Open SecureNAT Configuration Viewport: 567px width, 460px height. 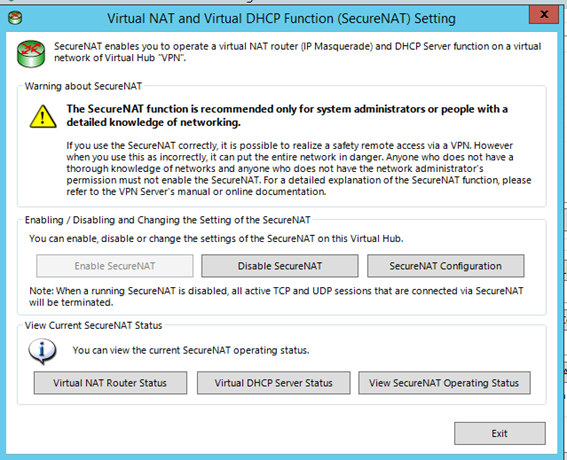(446, 266)
